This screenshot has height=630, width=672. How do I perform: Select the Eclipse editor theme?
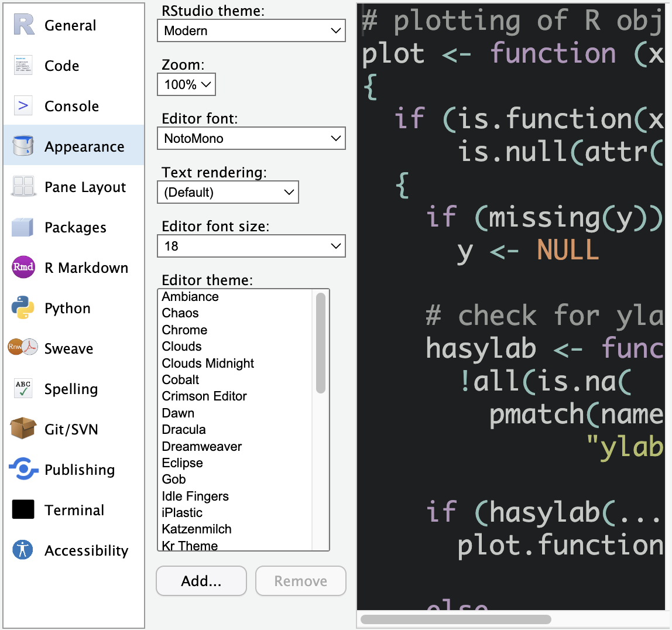pyautogui.click(x=183, y=463)
